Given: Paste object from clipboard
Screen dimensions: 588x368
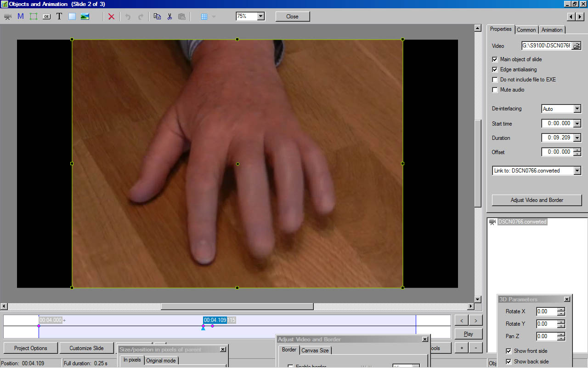Looking at the screenshot, I should coord(182,17).
